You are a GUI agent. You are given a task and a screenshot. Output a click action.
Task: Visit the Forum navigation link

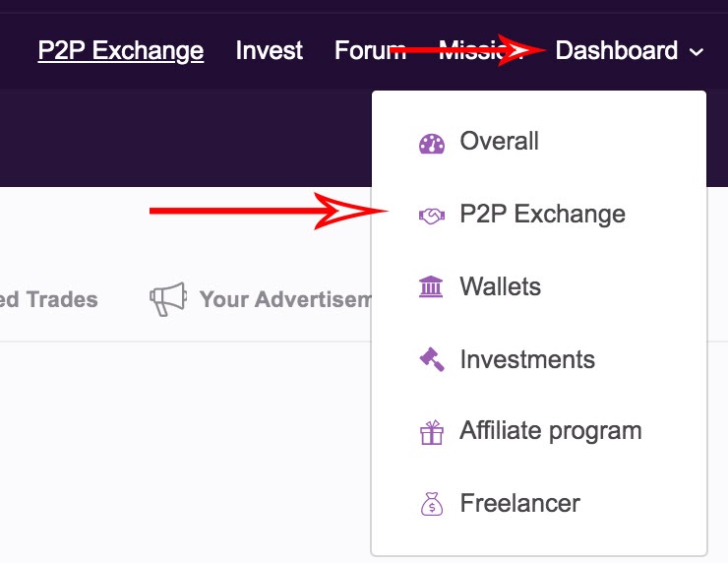(371, 50)
